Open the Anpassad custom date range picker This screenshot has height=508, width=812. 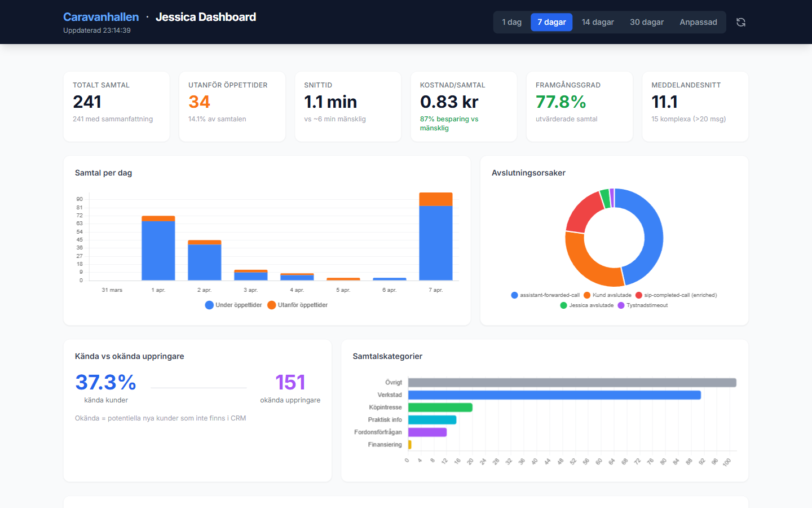coord(698,22)
